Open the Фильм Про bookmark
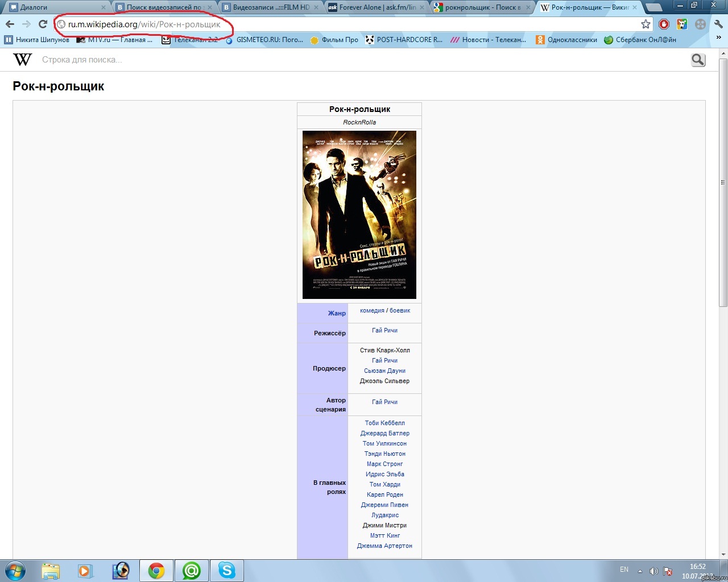Screen dimensions: 728x582 [334, 40]
